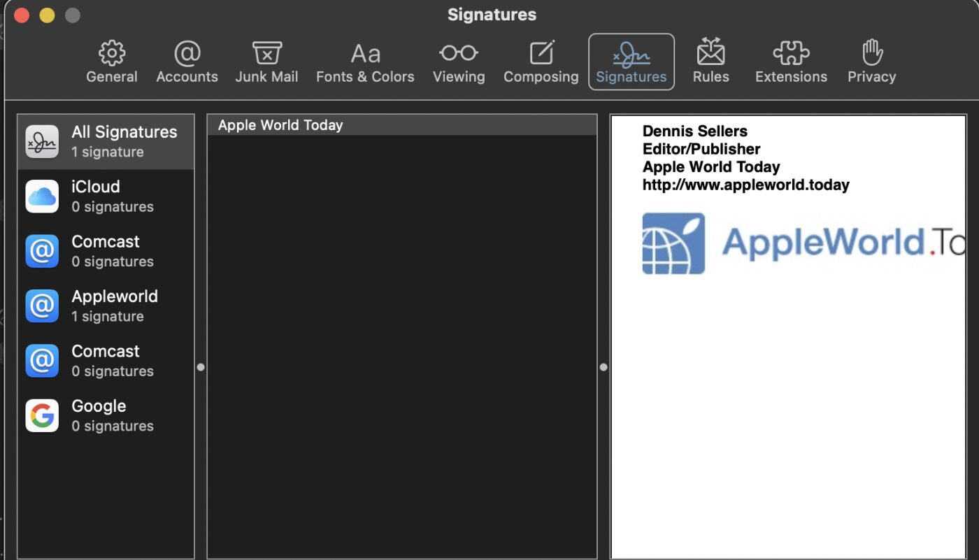Viewport: 979px width, 560px height.
Task: Select All Signatures in the sidebar
Action: click(106, 141)
